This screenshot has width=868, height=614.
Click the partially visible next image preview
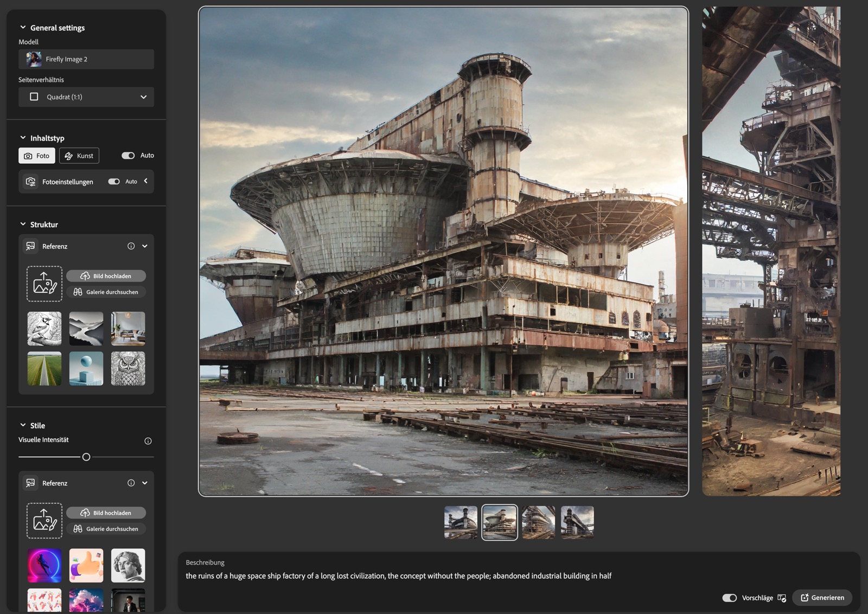coord(771,251)
